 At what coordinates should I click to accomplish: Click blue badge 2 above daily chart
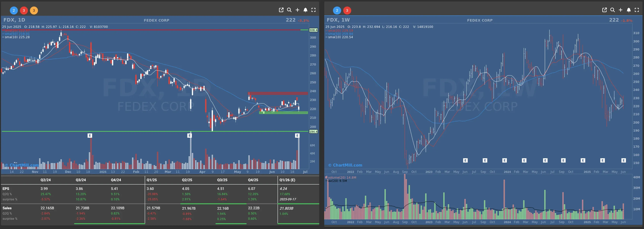[14, 10]
